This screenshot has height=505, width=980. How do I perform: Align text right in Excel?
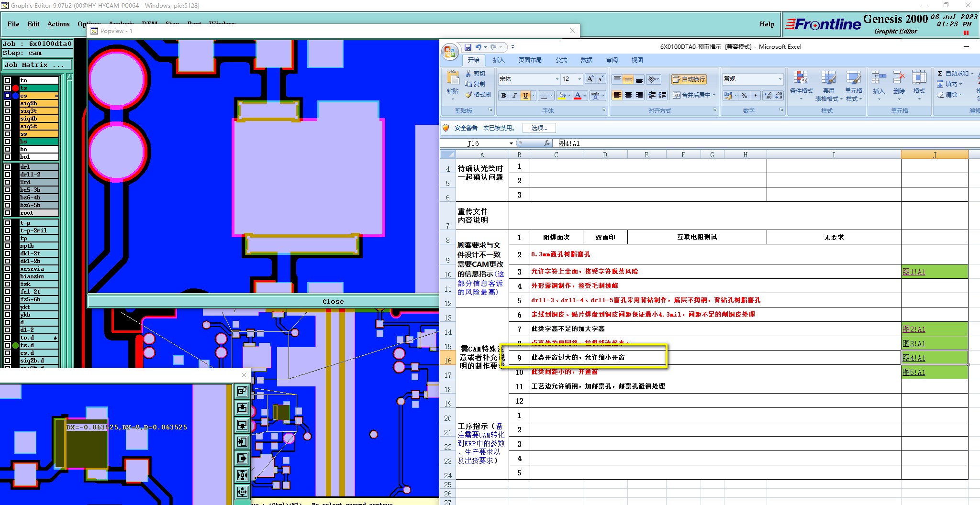(x=639, y=95)
